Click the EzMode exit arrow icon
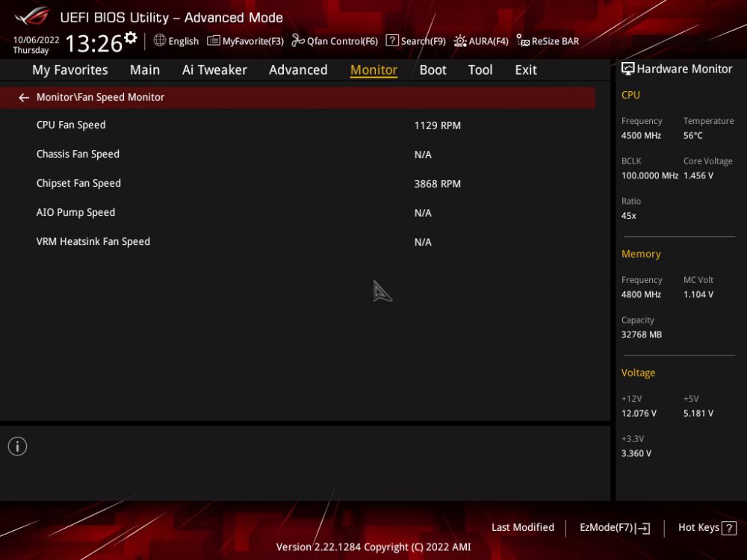The height and width of the screenshot is (560, 747). [x=642, y=528]
